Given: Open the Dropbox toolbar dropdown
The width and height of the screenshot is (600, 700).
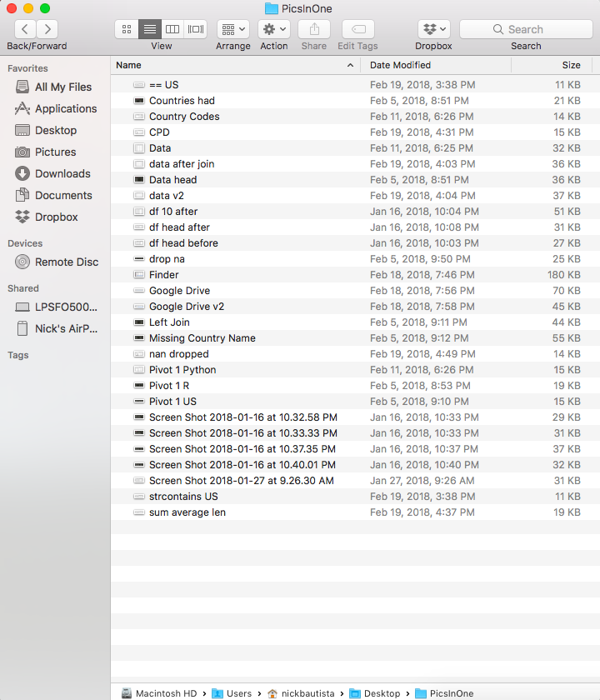Looking at the screenshot, I should pos(433,29).
